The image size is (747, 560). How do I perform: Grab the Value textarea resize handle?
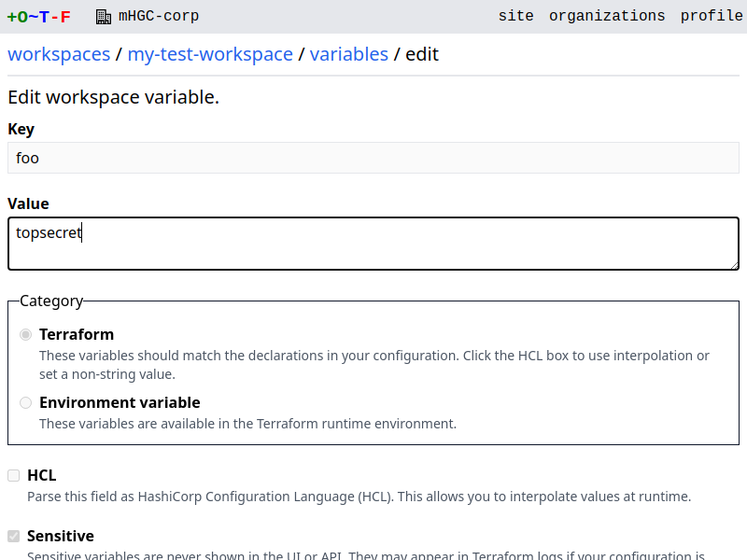click(x=734, y=265)
